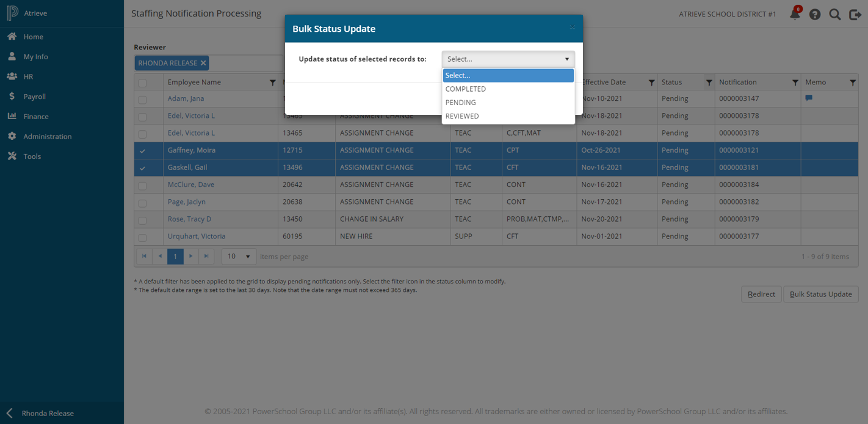Open the Payroll menu in sidebar
The image size is (868, 424).
coord(35,97)
